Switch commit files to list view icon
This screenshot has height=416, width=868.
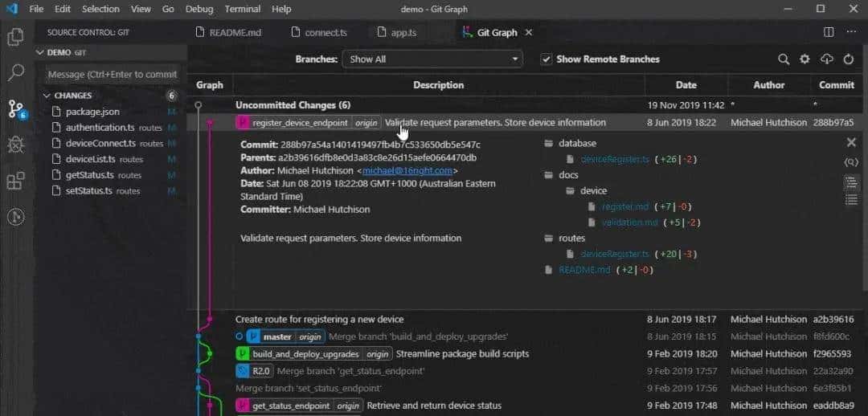pos(851,199)
